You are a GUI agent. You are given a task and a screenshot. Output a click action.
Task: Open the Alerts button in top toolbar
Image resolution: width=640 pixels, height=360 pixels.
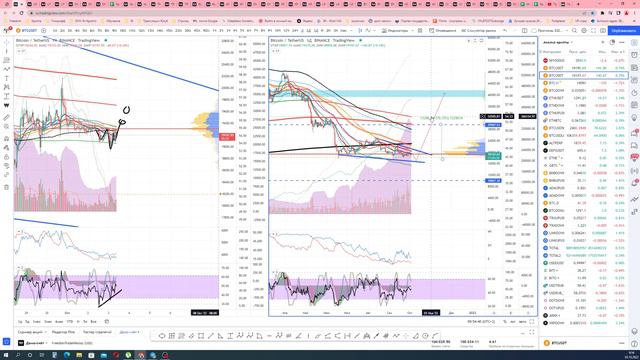(x=442, y=31)
